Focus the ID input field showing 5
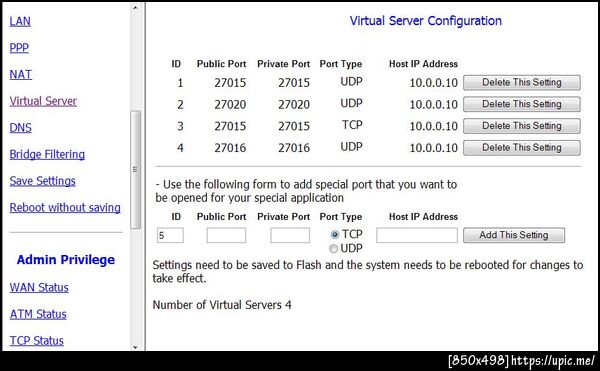The height and width of the screenshot is (371, 600). coord(170,235)
